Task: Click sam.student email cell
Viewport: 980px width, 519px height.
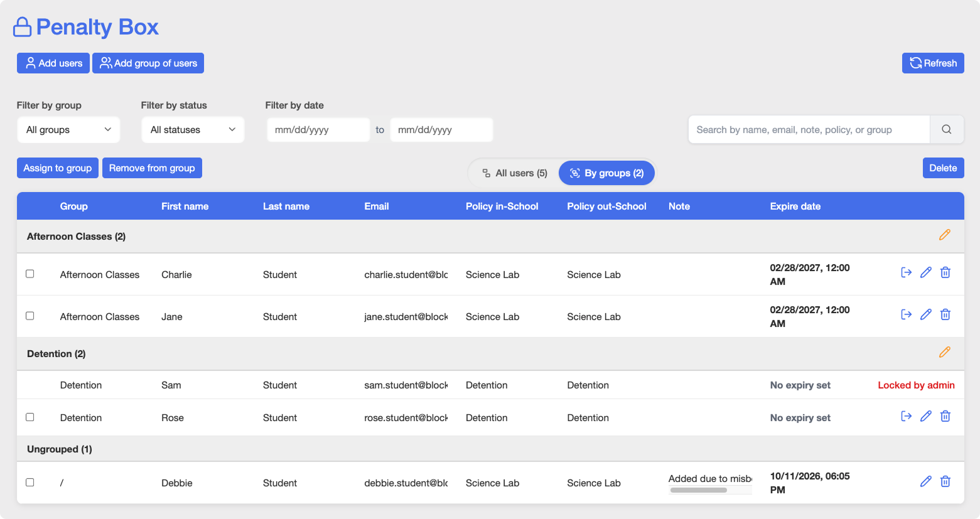Action: (406, 385)
